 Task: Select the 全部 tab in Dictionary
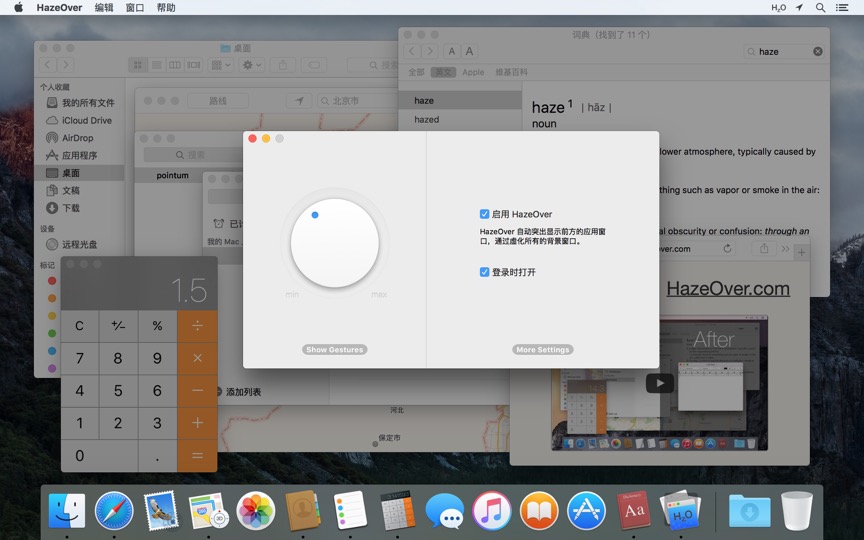point(416,72)
